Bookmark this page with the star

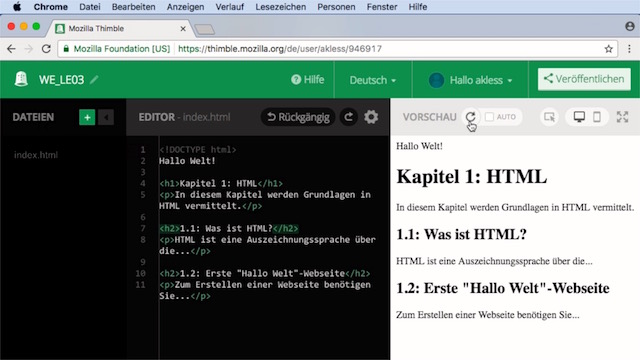(x=609, y=49)
